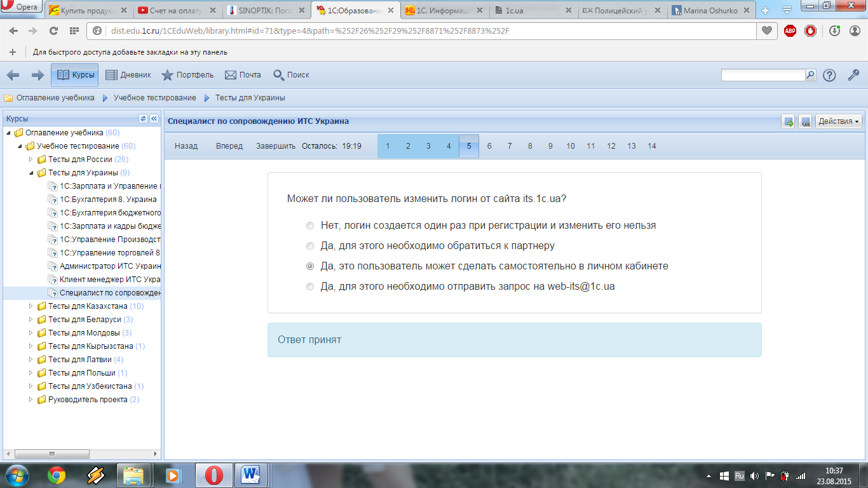The width and height of the screenshot is (868, 488).
Task: Collapse Тесты для Украины folder
Action: (31, 173)
